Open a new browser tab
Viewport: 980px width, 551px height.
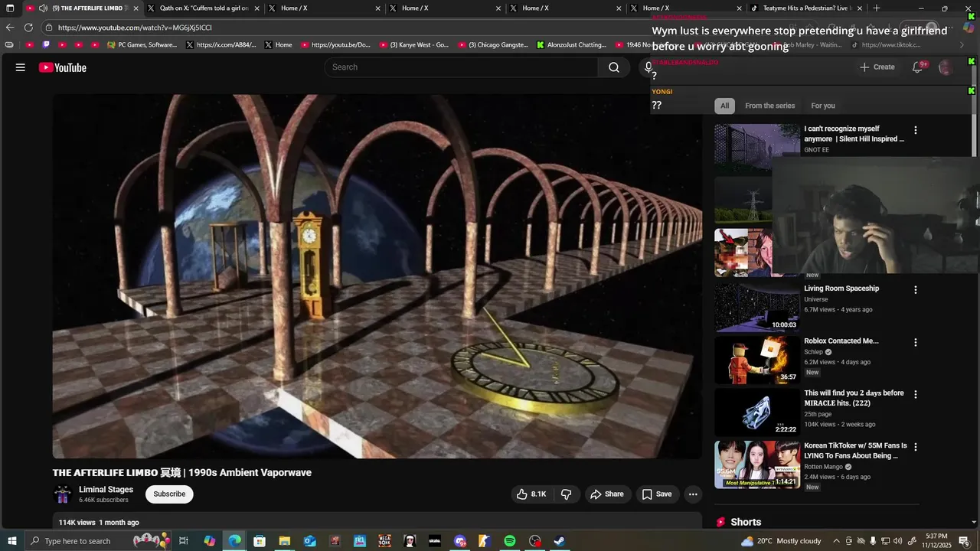click(877, 8)
